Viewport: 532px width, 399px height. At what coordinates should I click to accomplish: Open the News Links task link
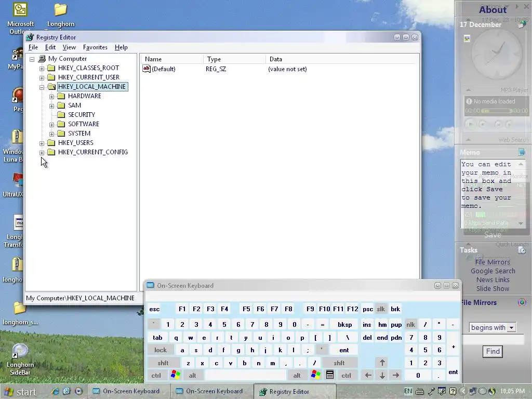click(493, 280)
